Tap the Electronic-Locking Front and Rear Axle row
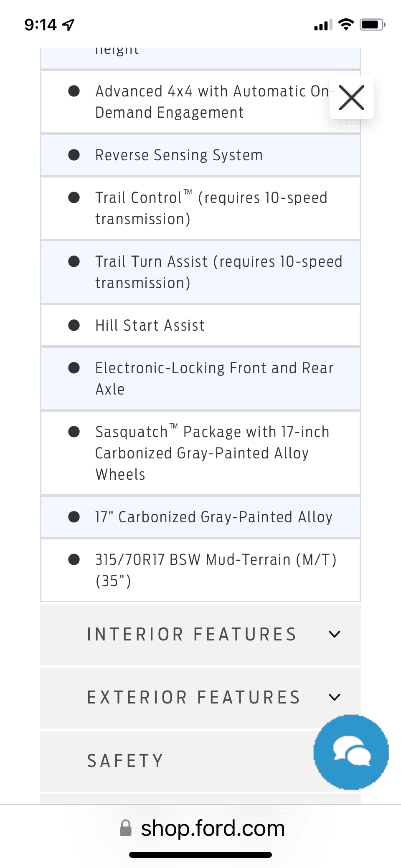 pyautogui.click(x=200, y=378)
